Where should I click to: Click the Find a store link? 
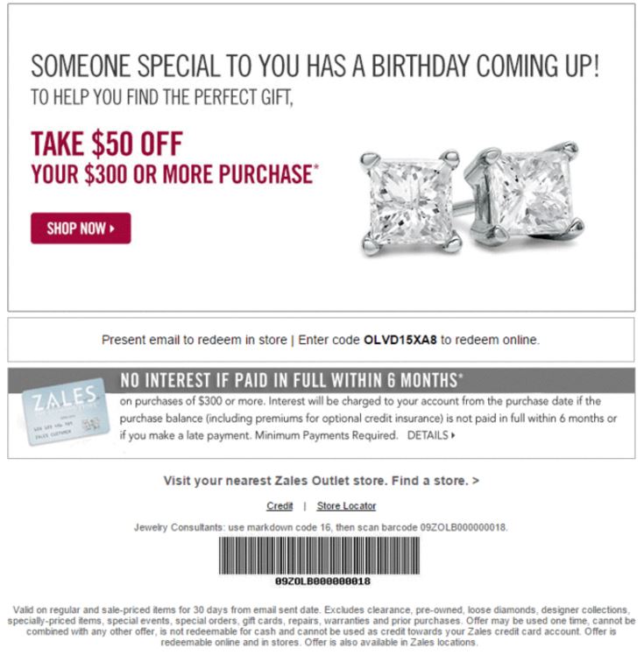click(435, 481)
